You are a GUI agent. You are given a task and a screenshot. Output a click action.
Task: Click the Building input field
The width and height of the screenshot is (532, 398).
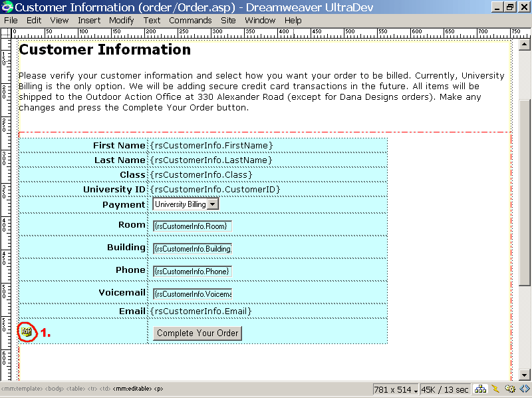pyautogui.click(x=192, y=249)
